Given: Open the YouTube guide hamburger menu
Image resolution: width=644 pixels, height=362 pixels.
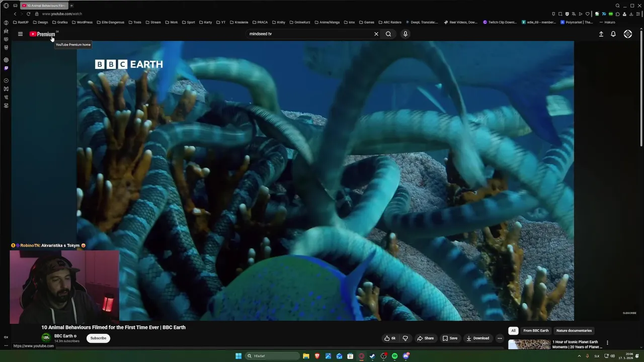Looking at the screenshot, I should 20,34.
